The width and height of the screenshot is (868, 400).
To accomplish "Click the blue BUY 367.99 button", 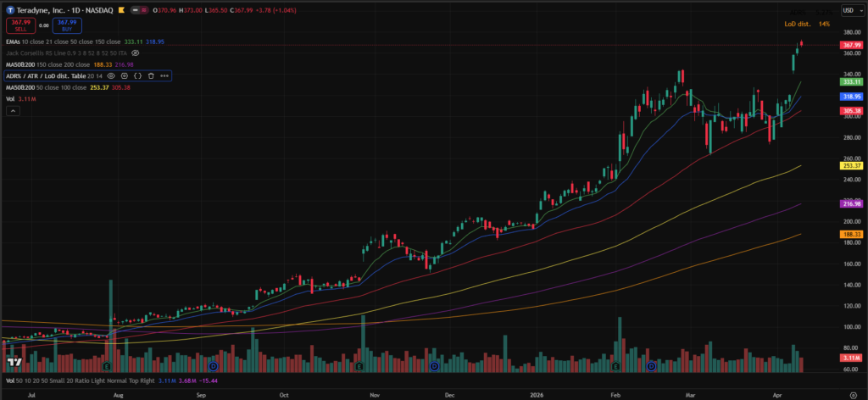I will (67, 25).
